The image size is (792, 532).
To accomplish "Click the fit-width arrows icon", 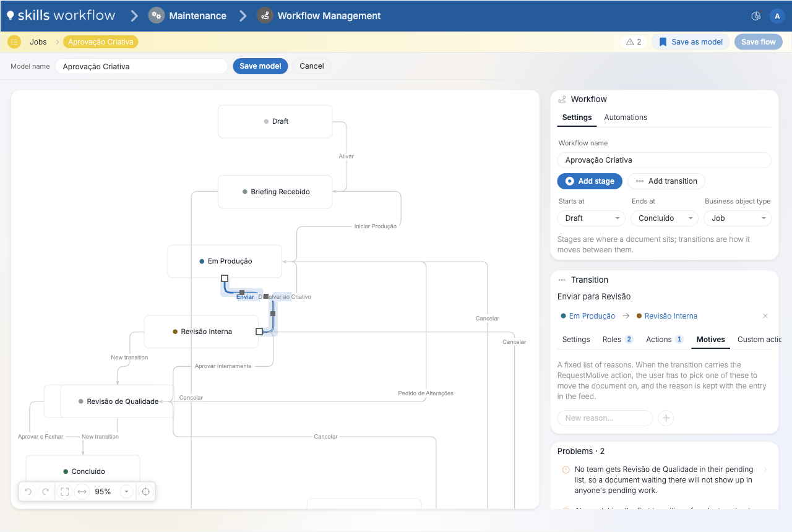I will click(x=82, y=492).
